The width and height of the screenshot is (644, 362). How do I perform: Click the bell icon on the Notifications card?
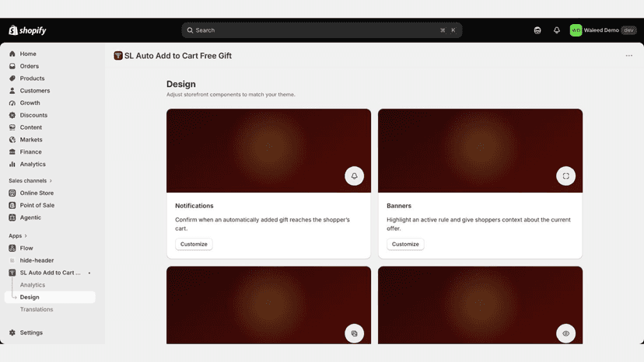point(354,176)
